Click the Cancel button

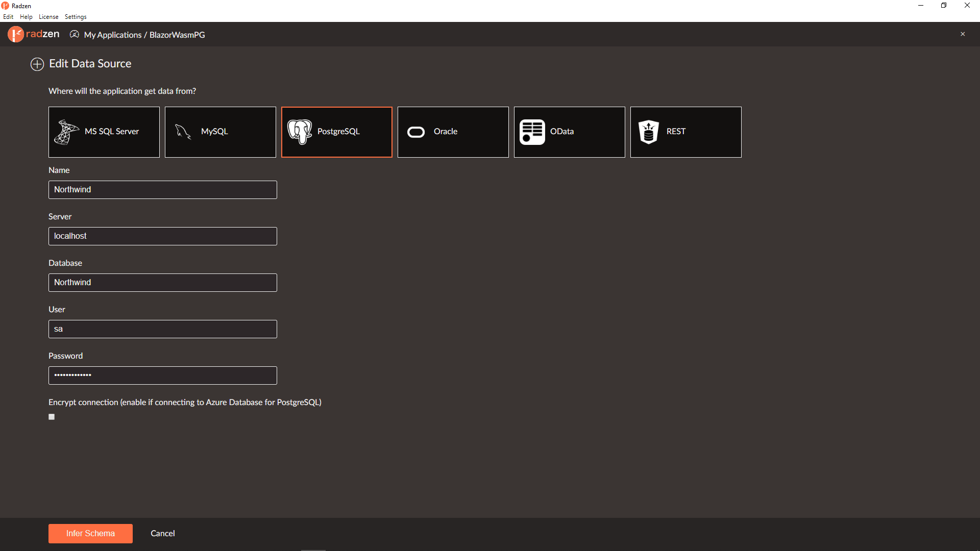click(x=163, y=534)
